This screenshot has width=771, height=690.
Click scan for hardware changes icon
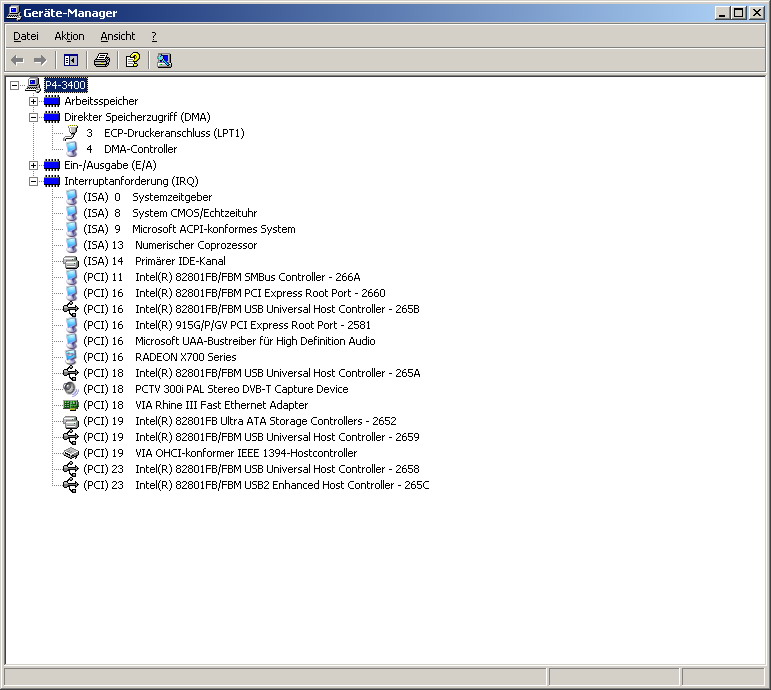coord(164,60)
